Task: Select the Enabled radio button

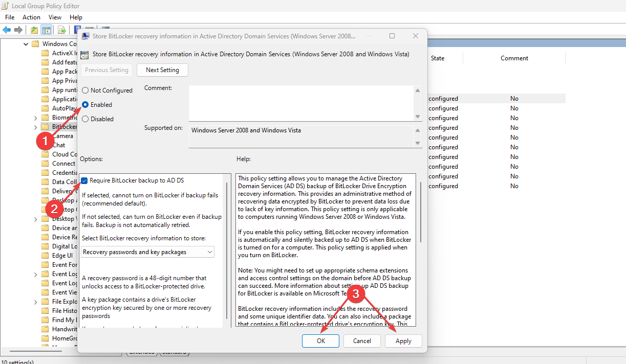Action: 85,105
